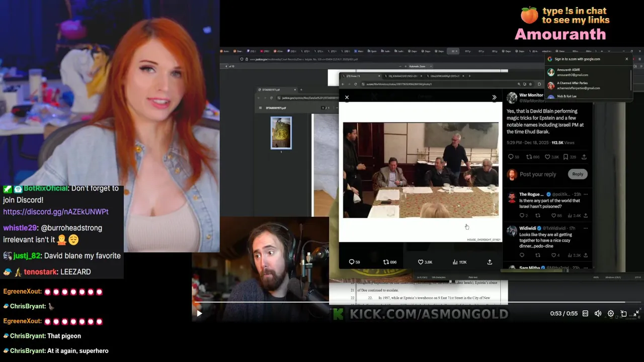Like the War Monitor post in side panel
The width and height of the screenshot is (644, 362).
coord(552,157)
